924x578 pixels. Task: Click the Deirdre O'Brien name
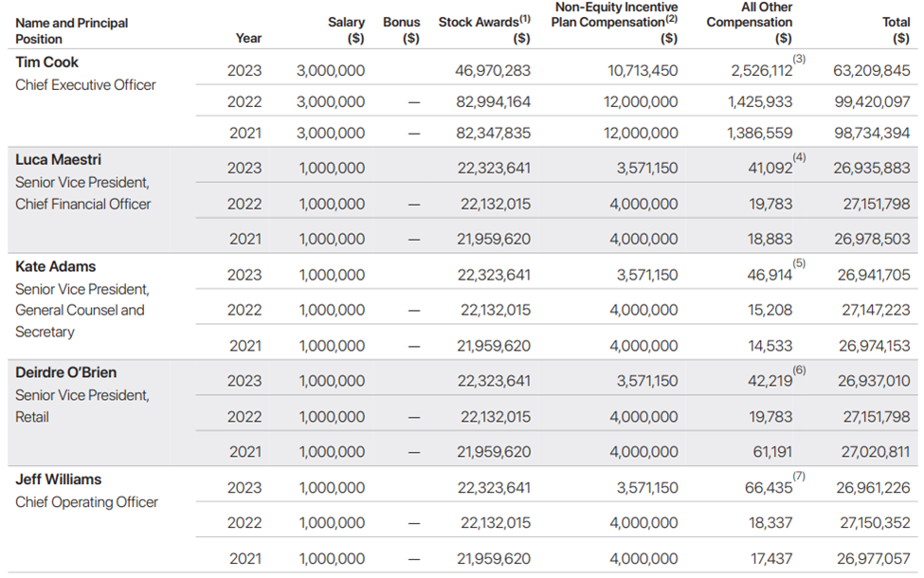[x=66, y=373]
